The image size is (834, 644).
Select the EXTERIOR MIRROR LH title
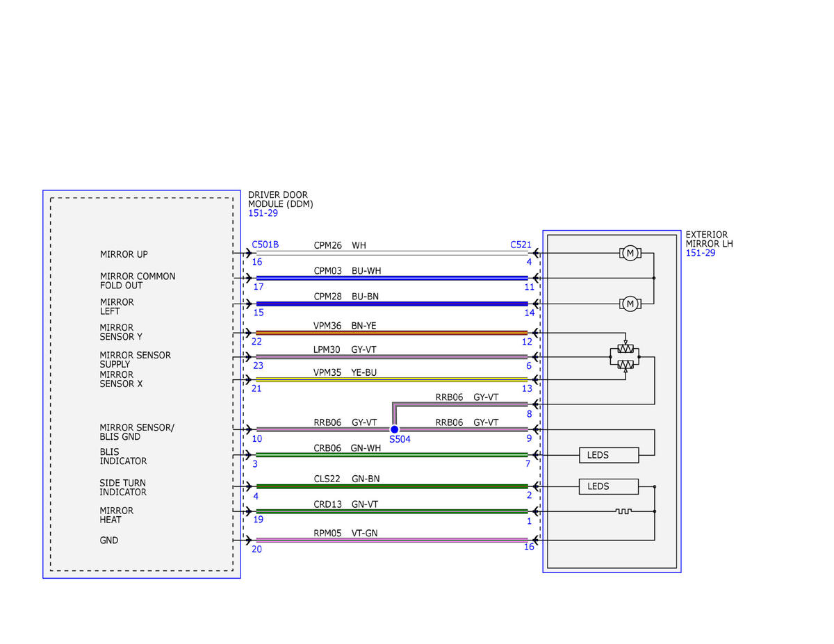[x=709, y=240]
